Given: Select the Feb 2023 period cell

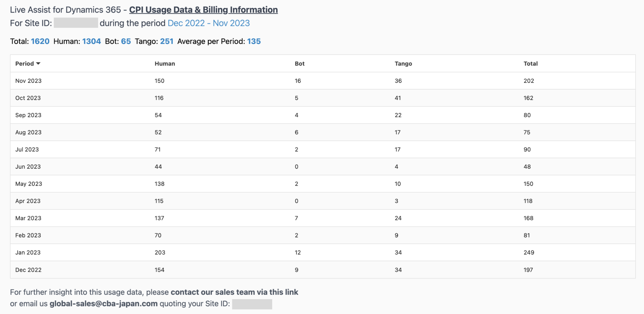Looking at the screenshot, I should [x=28, y=235].
